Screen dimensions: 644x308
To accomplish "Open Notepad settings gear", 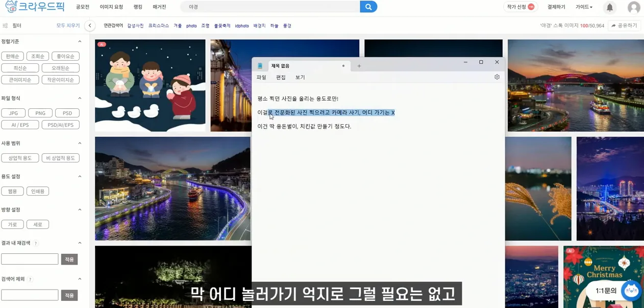I will click(x=497, y=77).
